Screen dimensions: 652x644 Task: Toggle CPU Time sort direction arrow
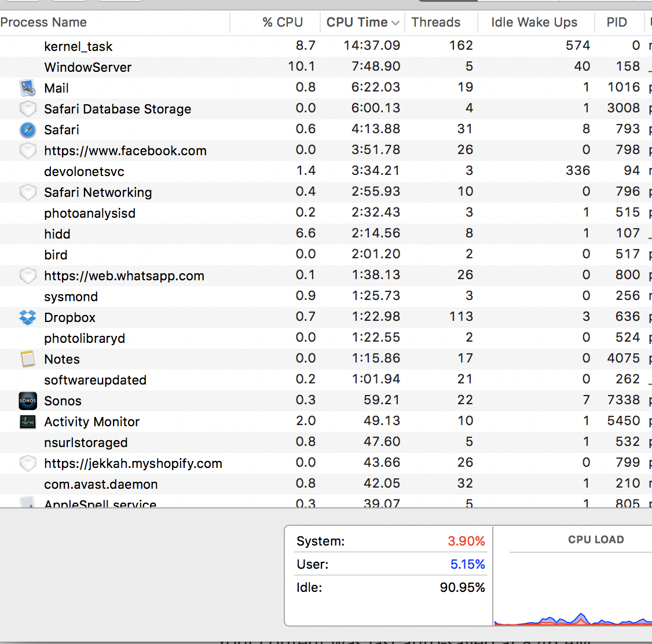tap(395, 23)
